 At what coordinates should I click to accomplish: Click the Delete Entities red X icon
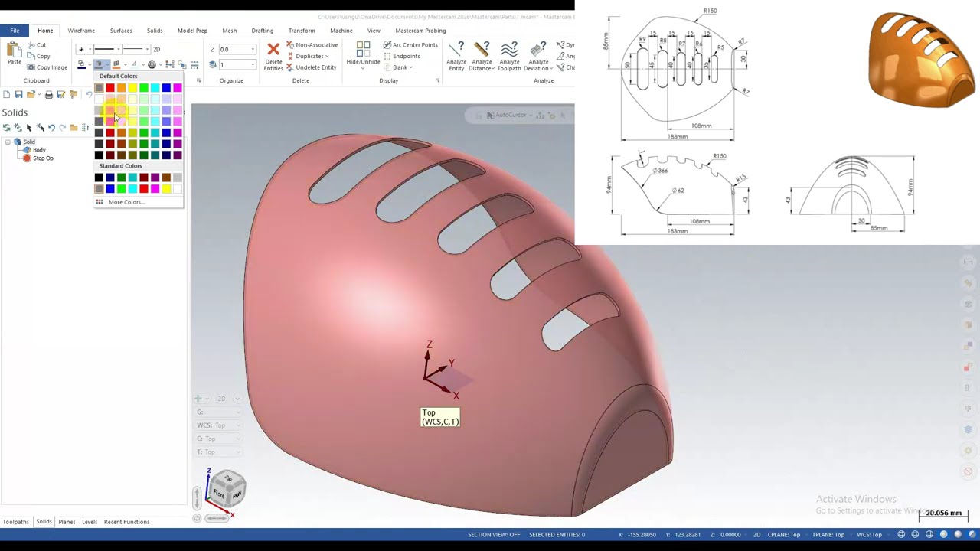(273, 50)
